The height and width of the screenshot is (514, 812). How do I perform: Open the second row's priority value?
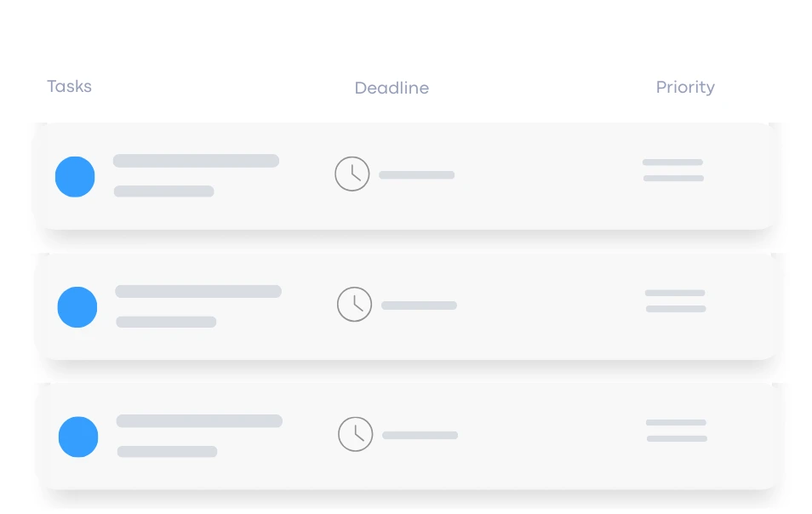(x=675, y=300)
